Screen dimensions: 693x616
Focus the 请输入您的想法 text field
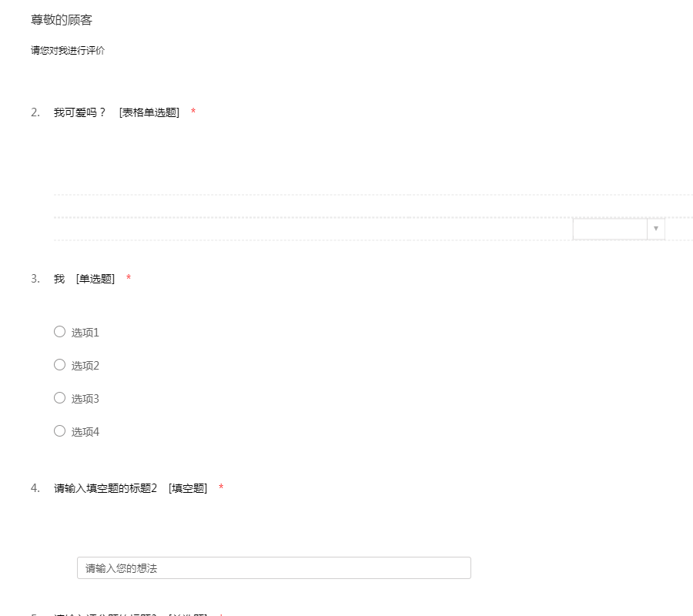273,568
